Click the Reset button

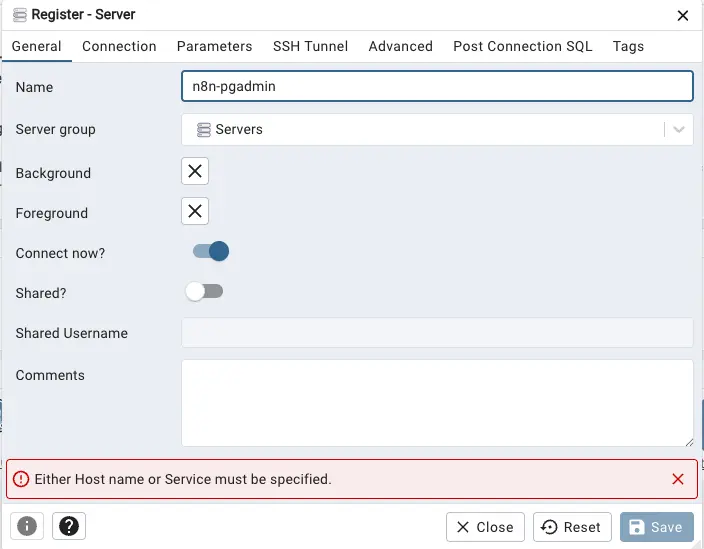(572, 527)
